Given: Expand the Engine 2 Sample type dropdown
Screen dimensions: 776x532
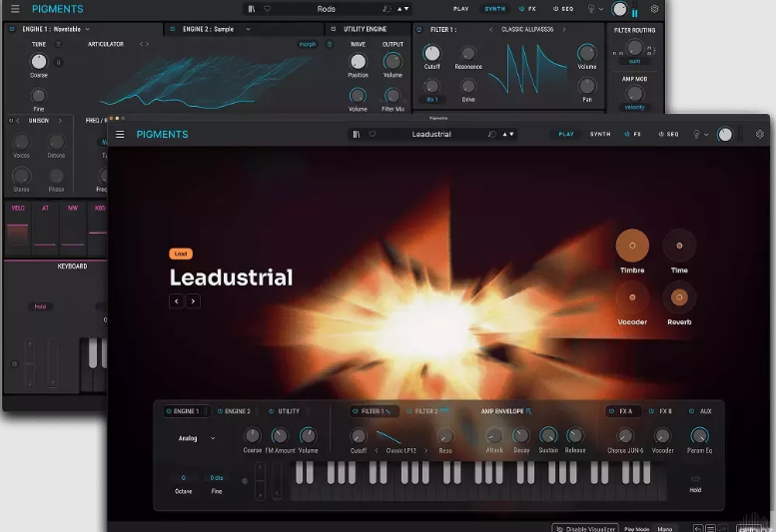Looking at the screenshot, I should pos(248,29).
